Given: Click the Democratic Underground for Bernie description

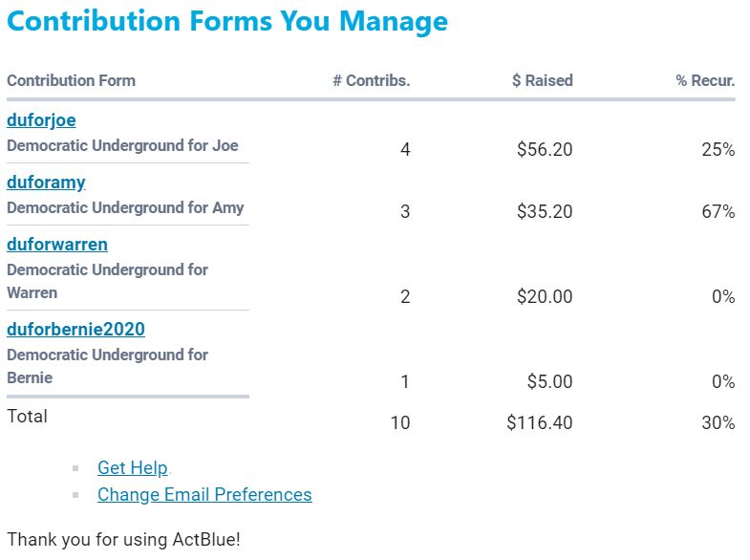Looking at the screenshot, I should point(107,366).
